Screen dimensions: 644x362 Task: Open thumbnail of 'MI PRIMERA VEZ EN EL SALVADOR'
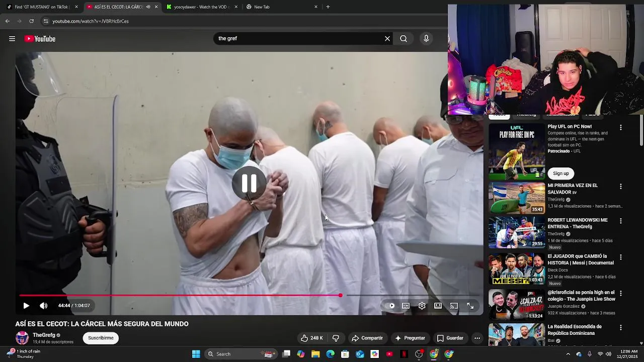[x=517, y=198]
